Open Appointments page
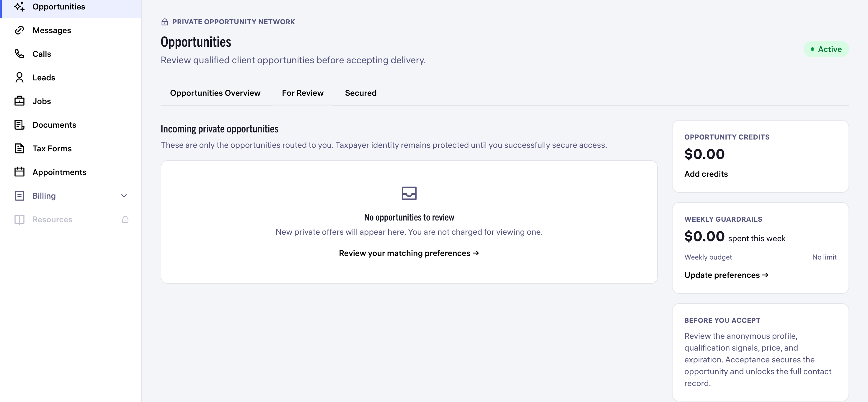 [71, 172]
